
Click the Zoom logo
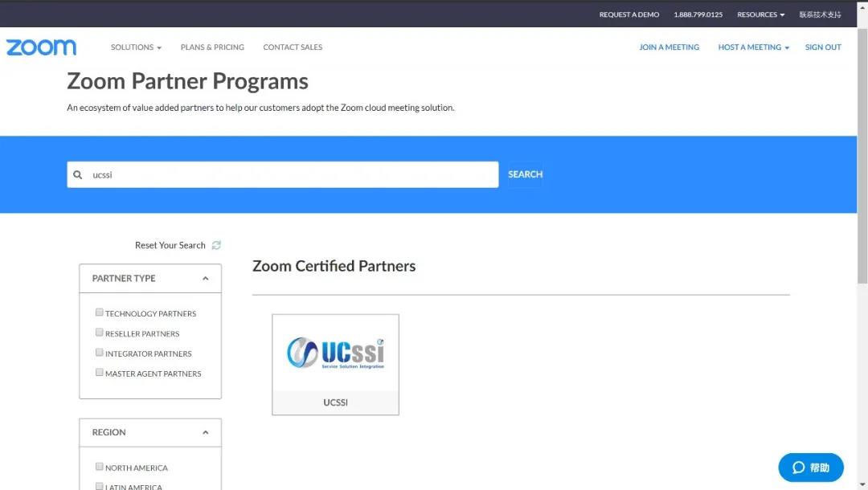[x=41, y=47]
